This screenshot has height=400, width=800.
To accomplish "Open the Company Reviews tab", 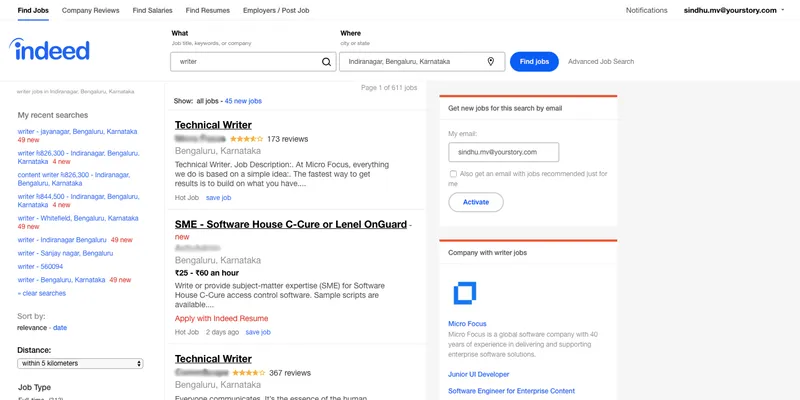I will point(90,10).
